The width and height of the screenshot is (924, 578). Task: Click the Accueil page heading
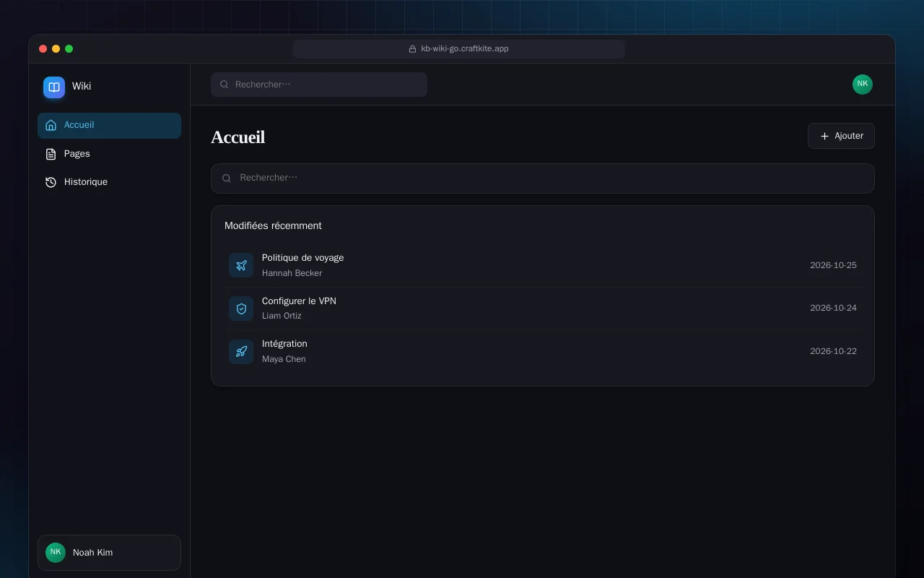click(x=237, y=137)
